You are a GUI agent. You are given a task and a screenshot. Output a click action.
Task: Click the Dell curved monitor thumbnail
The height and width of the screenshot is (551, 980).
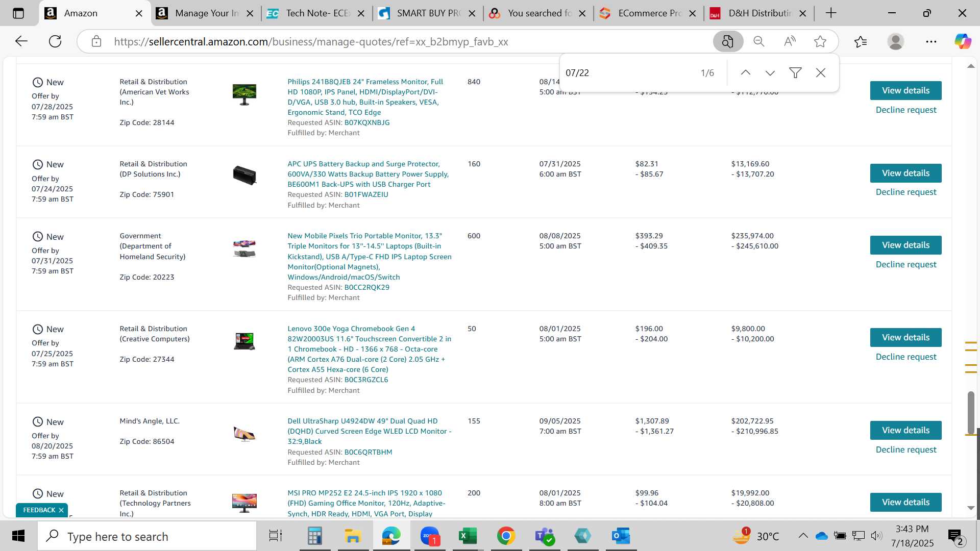pos(244,434)
